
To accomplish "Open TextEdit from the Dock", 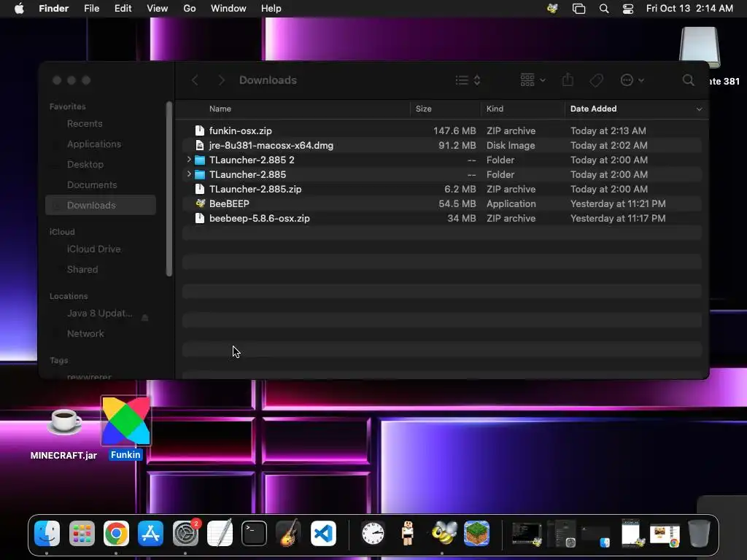I will pos(220,533).
